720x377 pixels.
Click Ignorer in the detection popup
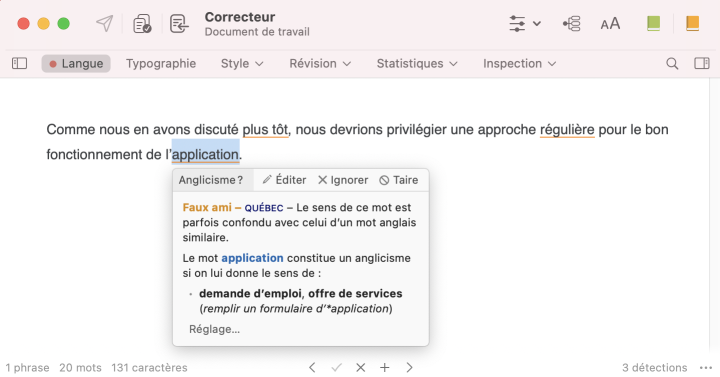(343, 180)
